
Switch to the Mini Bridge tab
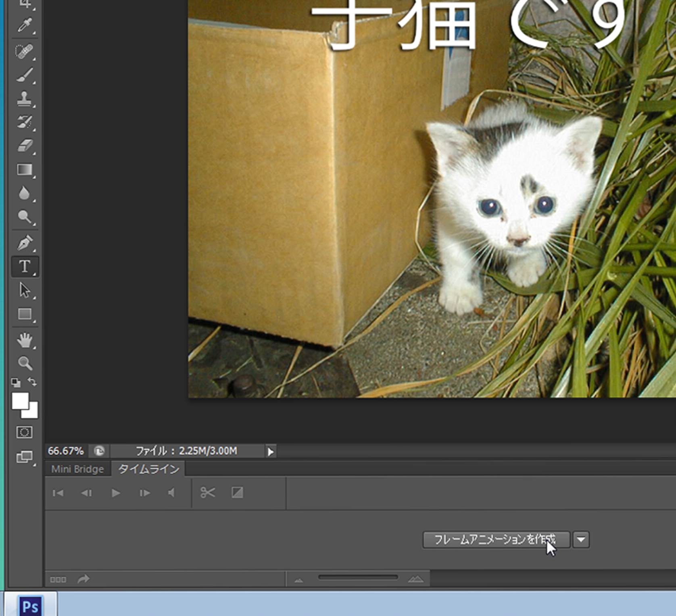click(x=77, y=469)
